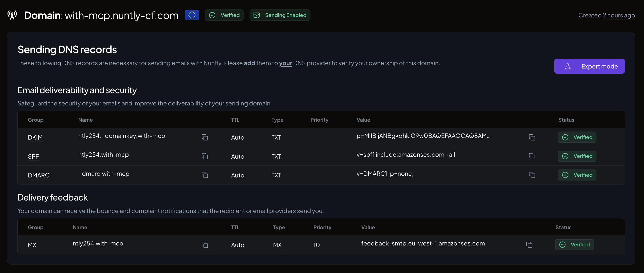The width and height of the screenshot is (644, 273).
Task: Click the SPF row Verified status
Action: point(577,156)
